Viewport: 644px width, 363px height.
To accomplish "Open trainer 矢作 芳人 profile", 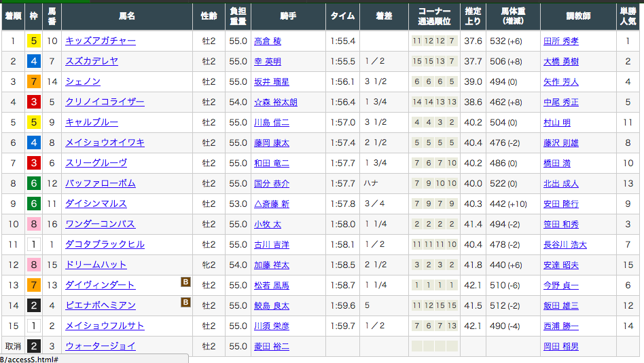I will (x=561, y=81).
